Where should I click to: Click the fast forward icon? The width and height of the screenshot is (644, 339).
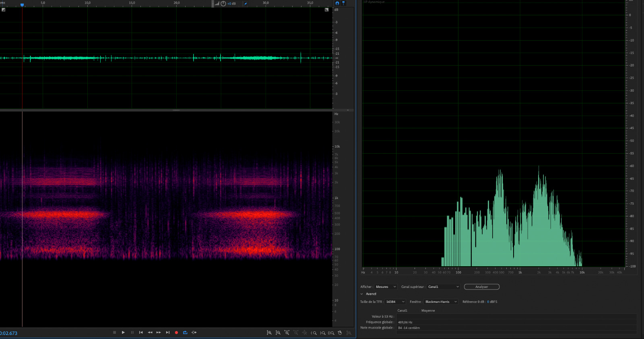click(159, 333)
